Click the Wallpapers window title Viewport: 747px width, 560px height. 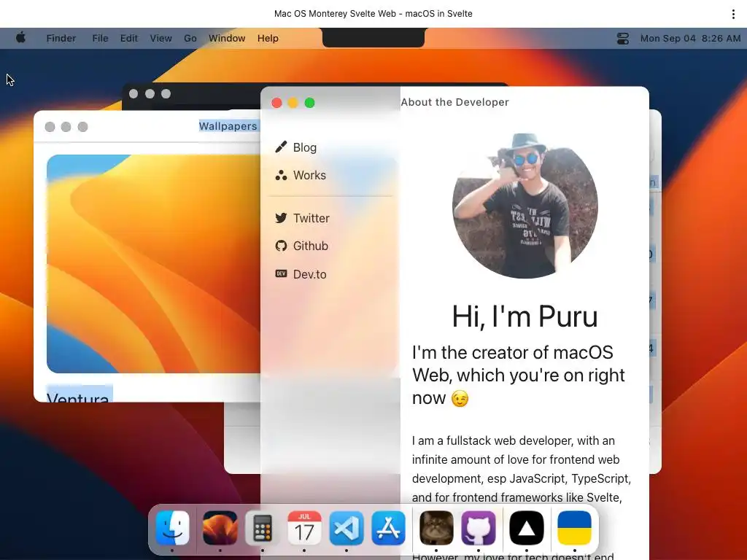[x=228, y=126]
